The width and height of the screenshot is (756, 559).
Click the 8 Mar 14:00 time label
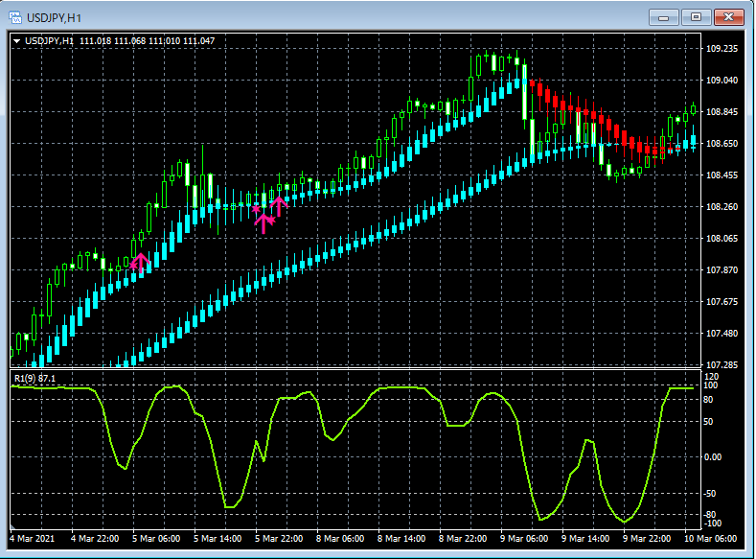(401, 538)
